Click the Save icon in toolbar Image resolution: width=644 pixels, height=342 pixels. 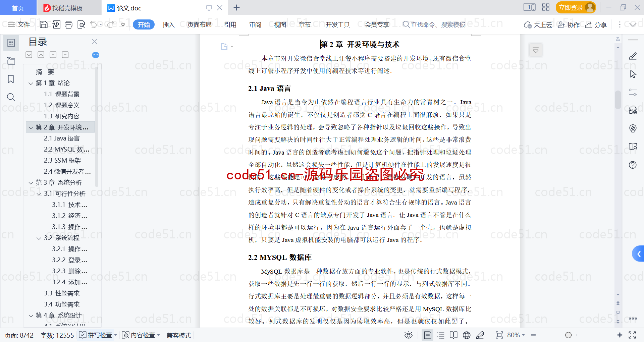coord(44,24)
